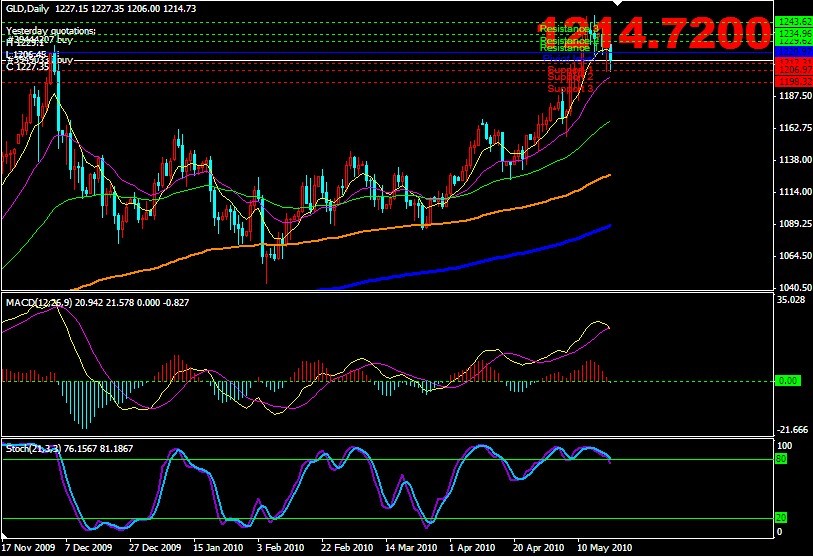Click the 1162.75 price axis value

pos(795,128)
